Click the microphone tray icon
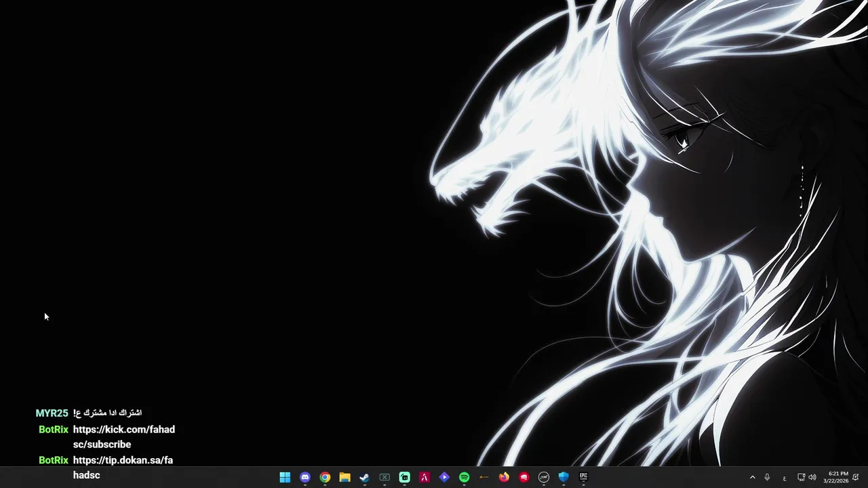This screenshot has width=868, height=488. pos(767,478)
